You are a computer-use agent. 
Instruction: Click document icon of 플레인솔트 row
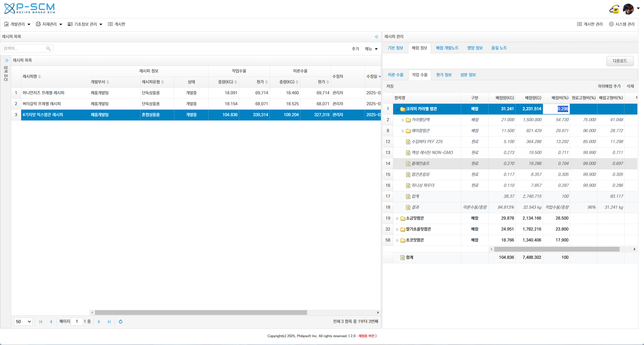pyautogui.click(x=408, y=164)
